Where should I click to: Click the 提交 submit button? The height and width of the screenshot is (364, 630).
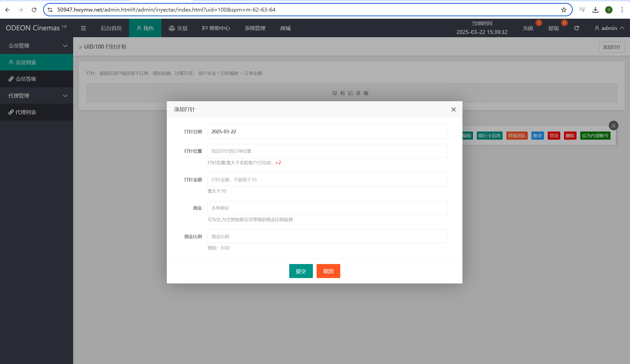pyautogui.click(x=301, y=271)
